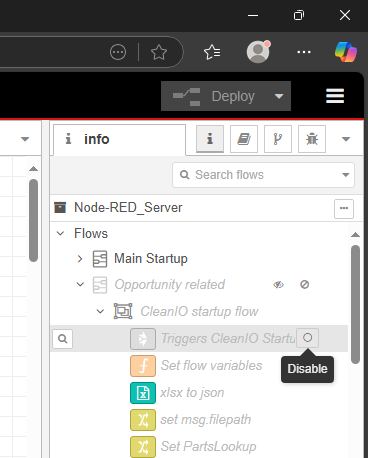The height and width of the screenshot is (458, 368).
Task: Click the info outline scrollbar thumb
Action: [355, 305]
